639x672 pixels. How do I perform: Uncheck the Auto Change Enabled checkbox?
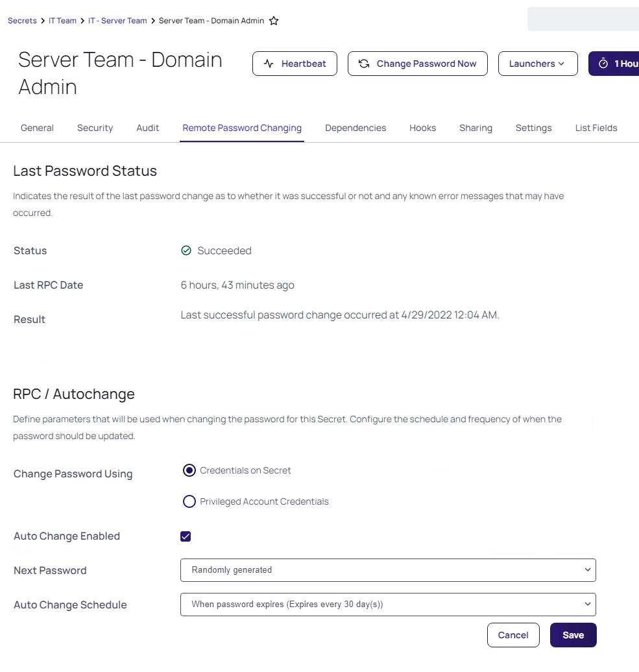186,536
